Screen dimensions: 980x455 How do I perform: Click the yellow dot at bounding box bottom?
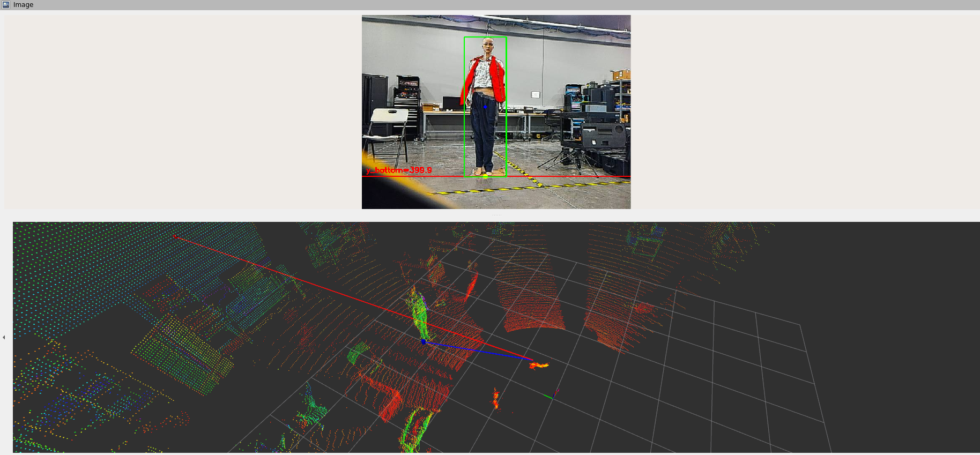pos(485,176)
